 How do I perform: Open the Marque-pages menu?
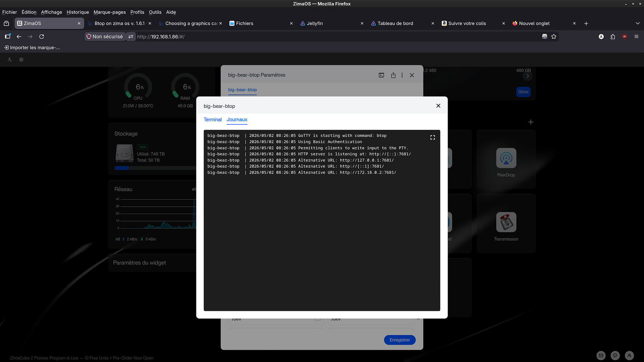point(109,12)
